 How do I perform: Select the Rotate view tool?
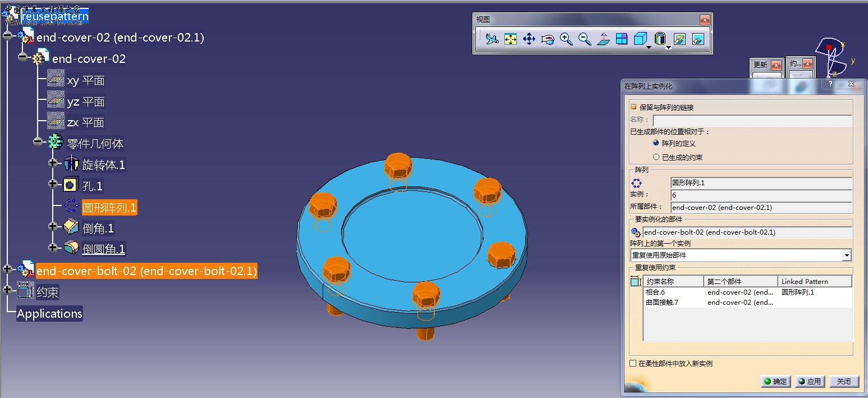[x=548, y=39]
